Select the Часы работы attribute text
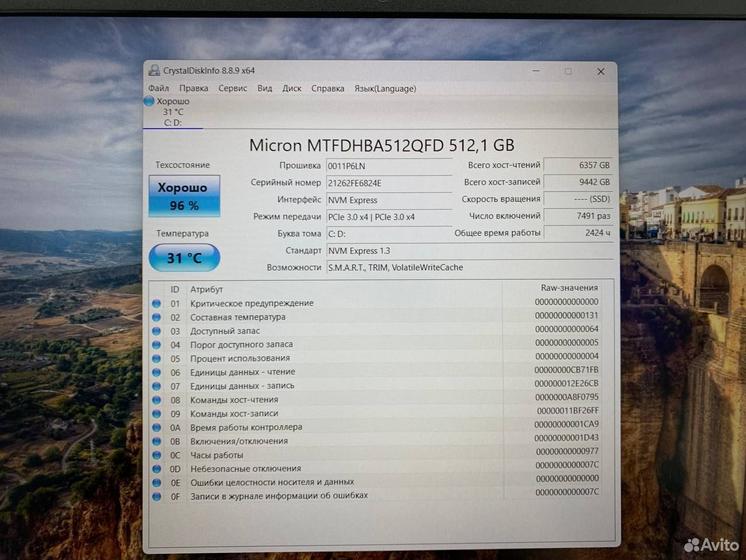The width and height of the screenshot is (746, 560). point(216,455)
